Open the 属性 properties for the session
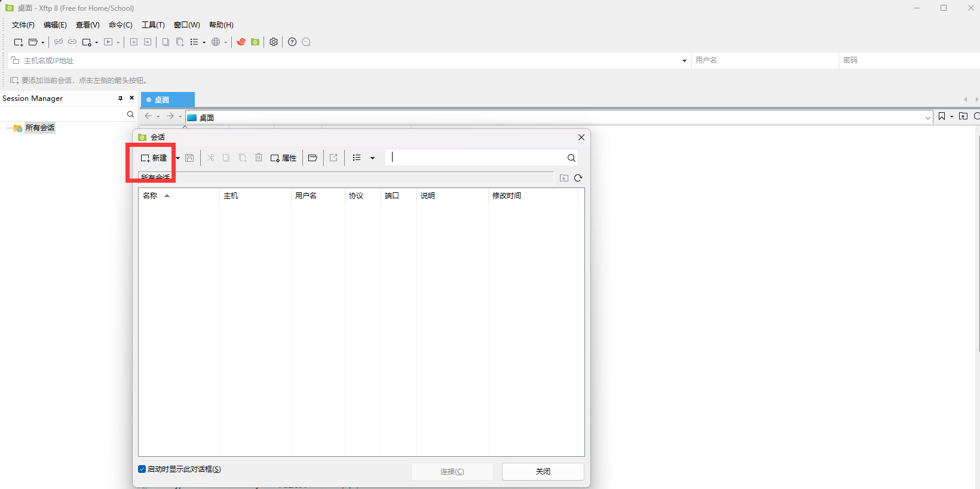 point(284,158)
